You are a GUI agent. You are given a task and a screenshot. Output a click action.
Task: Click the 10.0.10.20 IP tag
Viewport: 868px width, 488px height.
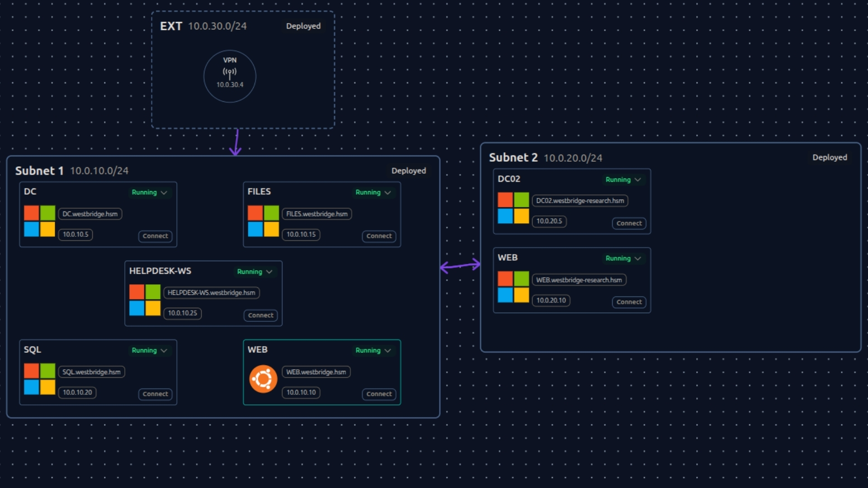click(x=77, y=393)
